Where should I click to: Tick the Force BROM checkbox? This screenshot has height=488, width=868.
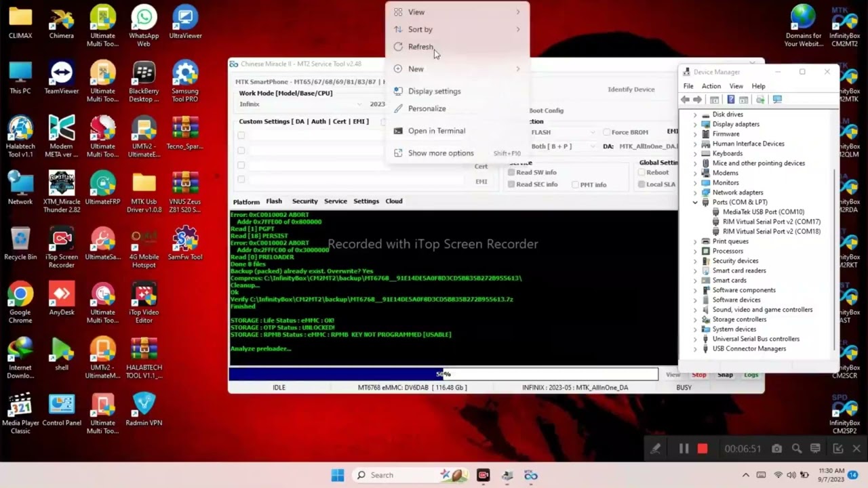click(606, 132)
